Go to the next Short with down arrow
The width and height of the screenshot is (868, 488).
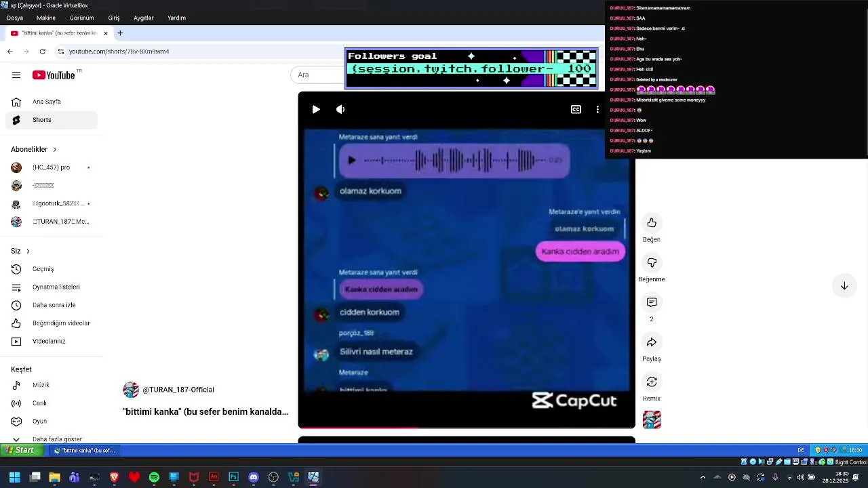click(x=844, y=286)
